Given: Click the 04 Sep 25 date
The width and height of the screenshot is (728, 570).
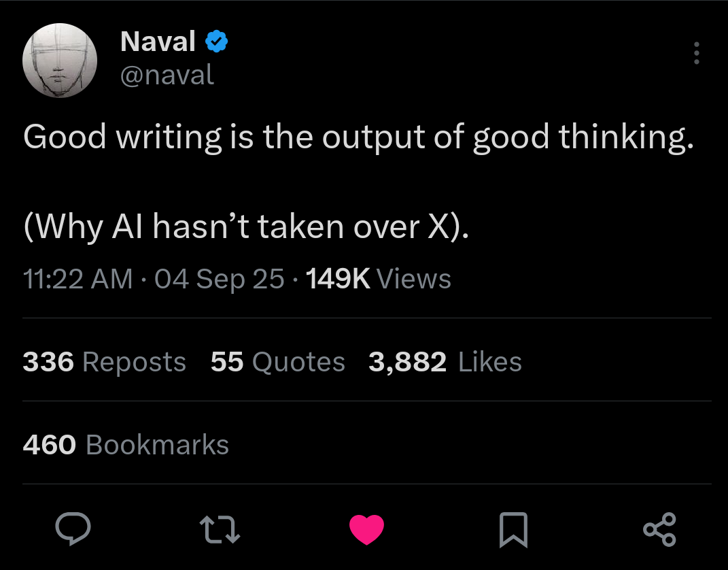Looking at the screenshot, I should (x=220, y=279).
